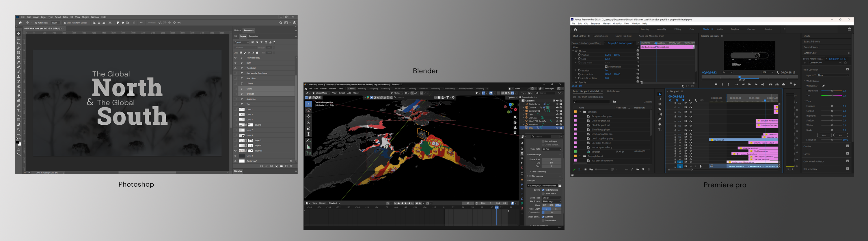
Task: Select the Type tool in Premiere Pro
Action: tap(660, 129)
